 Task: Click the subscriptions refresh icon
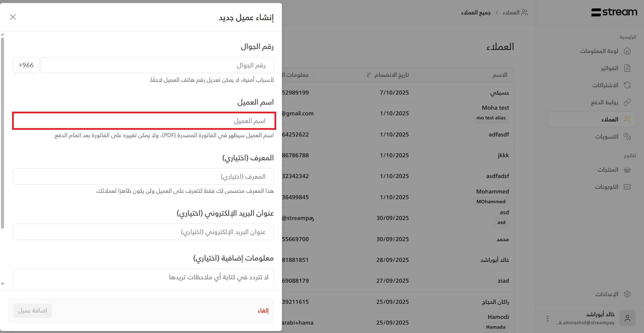(x=627, y=85)
